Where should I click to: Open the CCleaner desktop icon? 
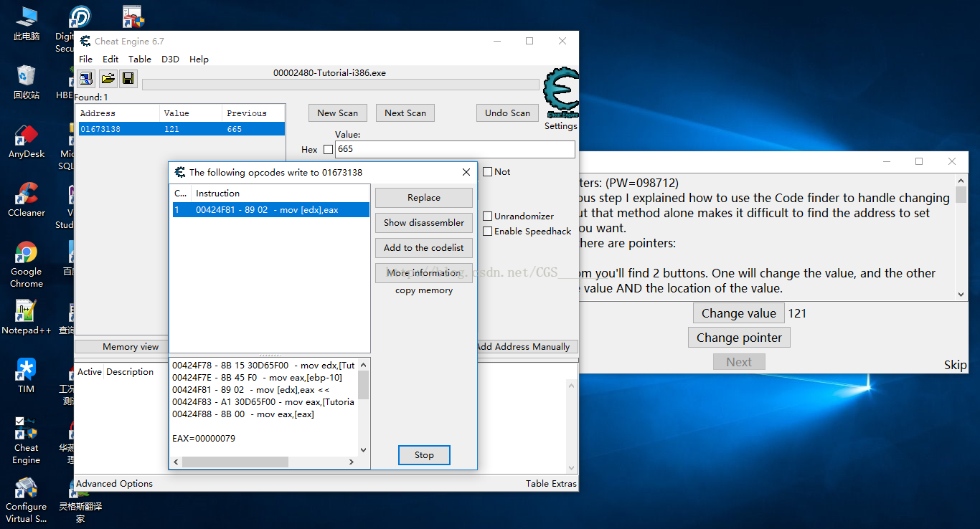[27, 199]
